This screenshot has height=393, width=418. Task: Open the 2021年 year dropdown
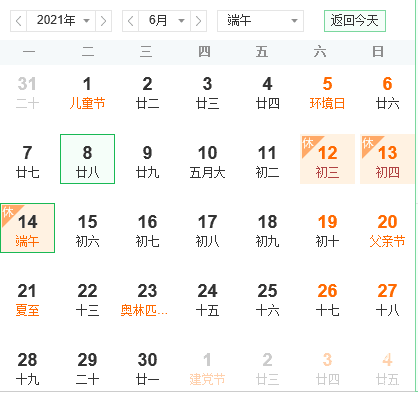[61, 21]
